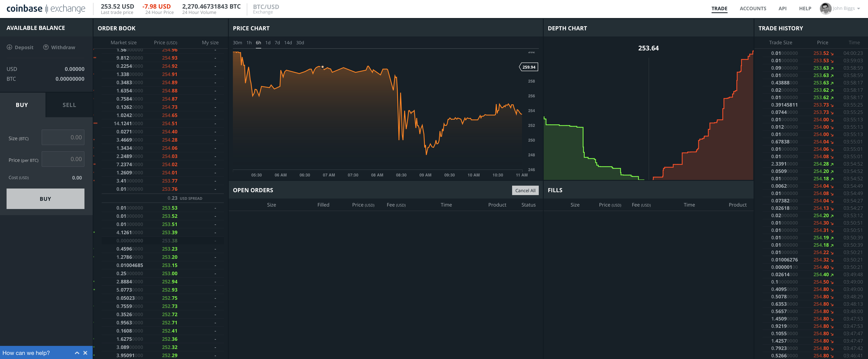Open the ACCOUNTS page
The image size is (868, 359).
753,8
